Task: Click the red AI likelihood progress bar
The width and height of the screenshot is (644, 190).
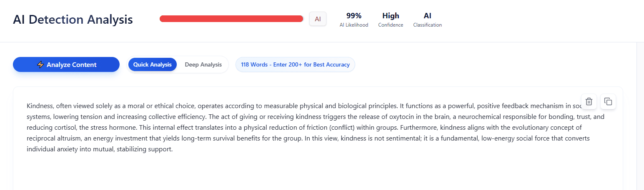Action: [231, 19]
